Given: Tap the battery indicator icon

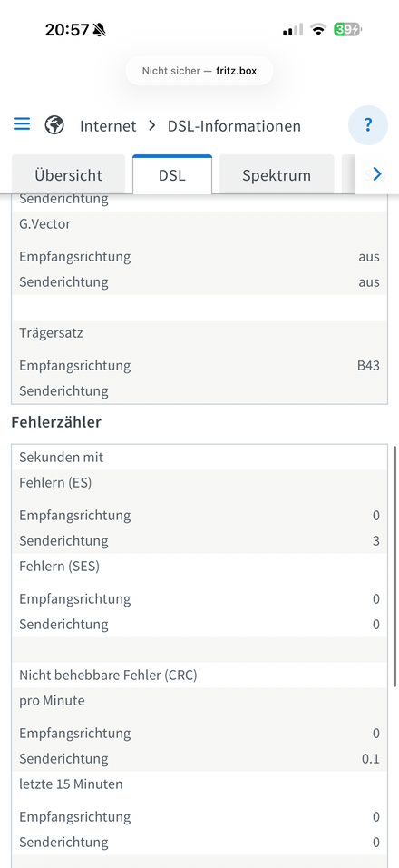Looking at the screenshot, I should coord(347,29).
